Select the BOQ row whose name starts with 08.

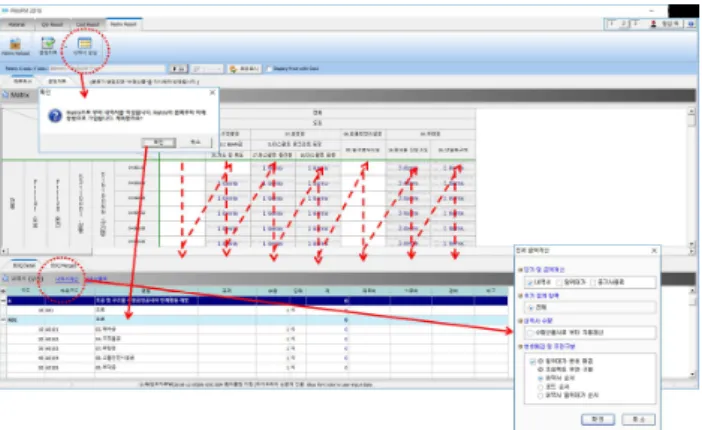[x=257, y=358]
